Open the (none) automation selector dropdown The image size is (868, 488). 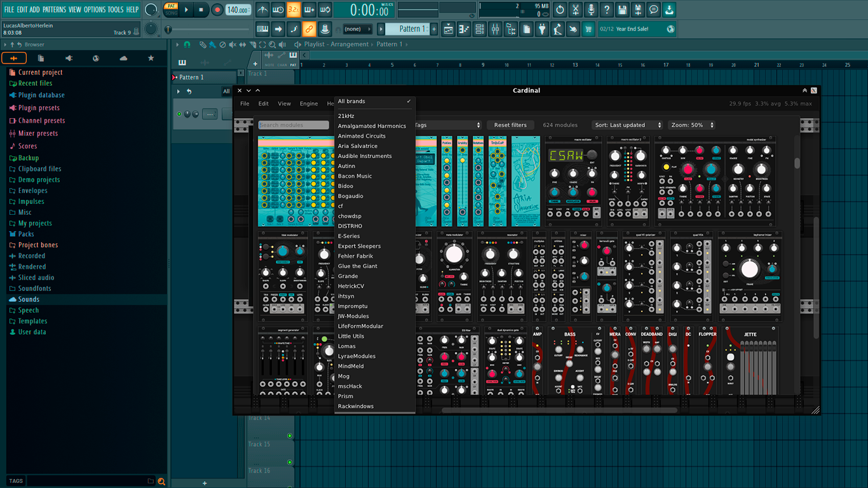tap(357, 29)
